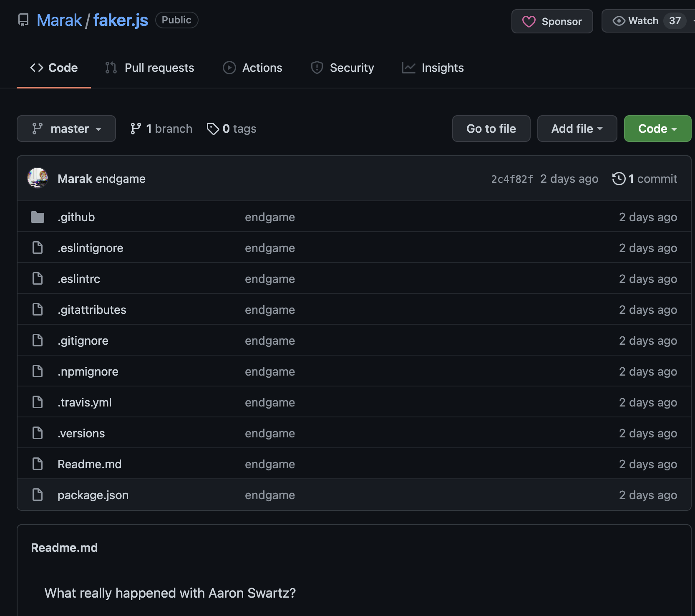This screenshot has width=695, height=616.
Task: Click the .travis.yml file icon
Action: pos(38,402)
